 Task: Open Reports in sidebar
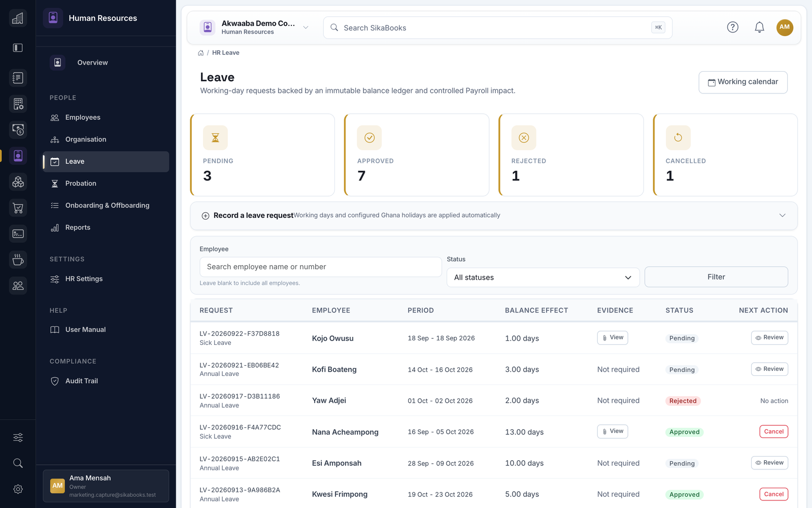[x=106, y=228]
